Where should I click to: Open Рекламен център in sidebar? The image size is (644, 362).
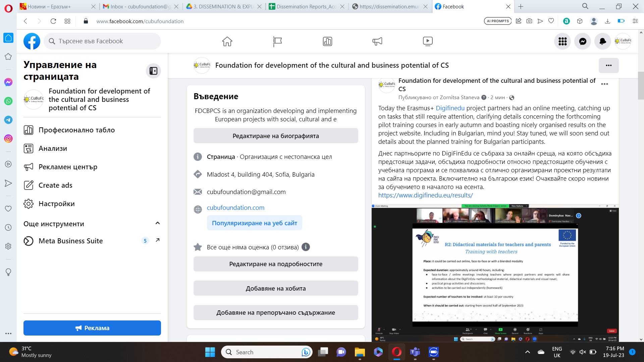click(x=92, y=167)
